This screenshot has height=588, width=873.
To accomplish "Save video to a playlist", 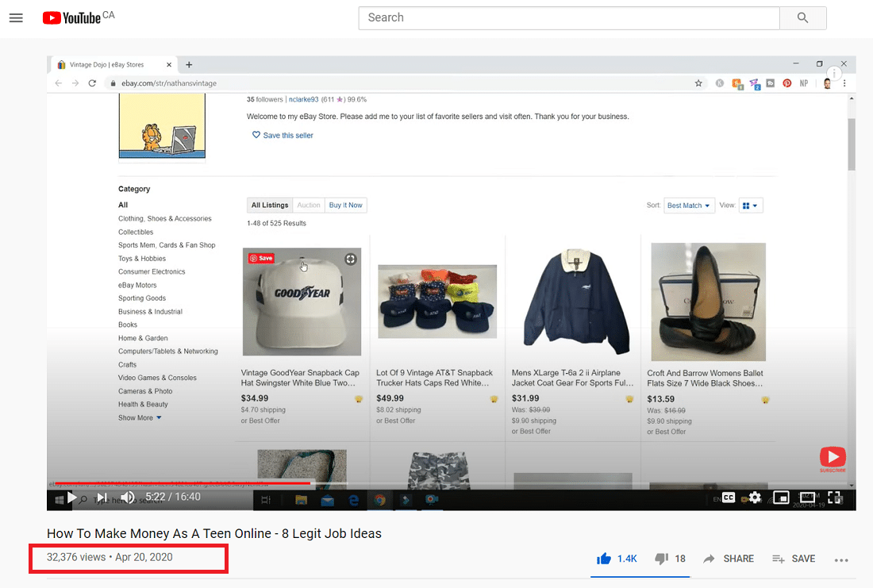I will tap(794, 559).
